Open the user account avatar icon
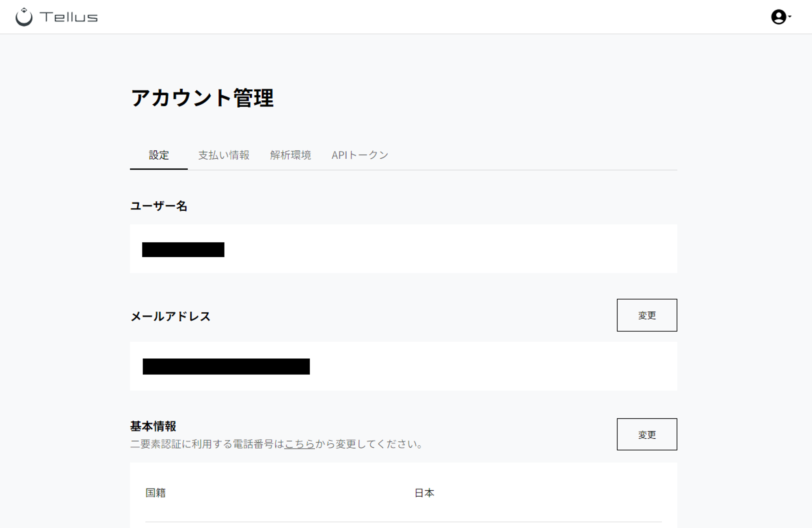 click(778, 17)
